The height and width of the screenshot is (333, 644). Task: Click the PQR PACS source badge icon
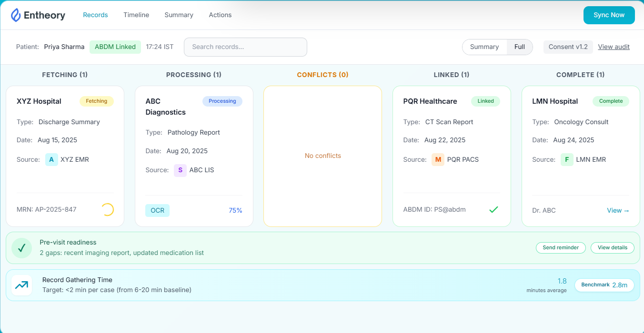click(438, 159)
